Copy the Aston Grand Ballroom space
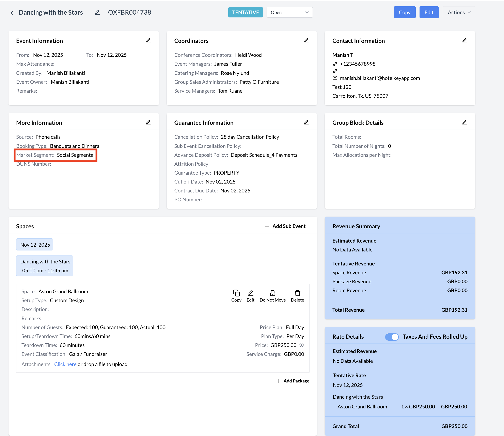 click(x=236, y=295)
